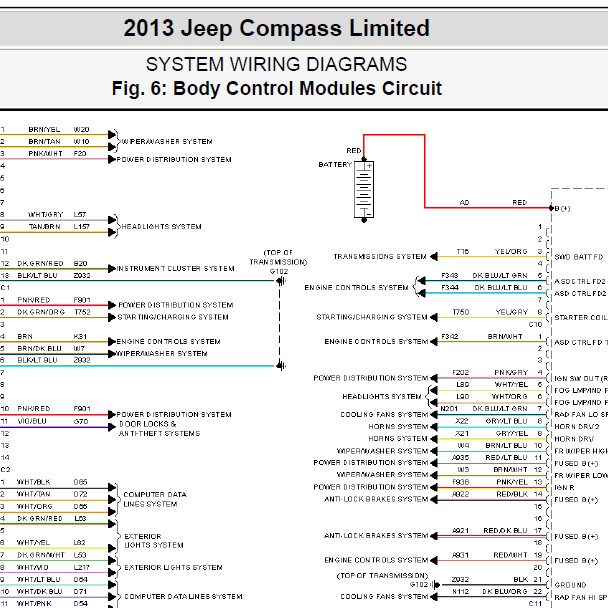Click the F342 wire code
This screenshot has width=608, height=608.
450,337
